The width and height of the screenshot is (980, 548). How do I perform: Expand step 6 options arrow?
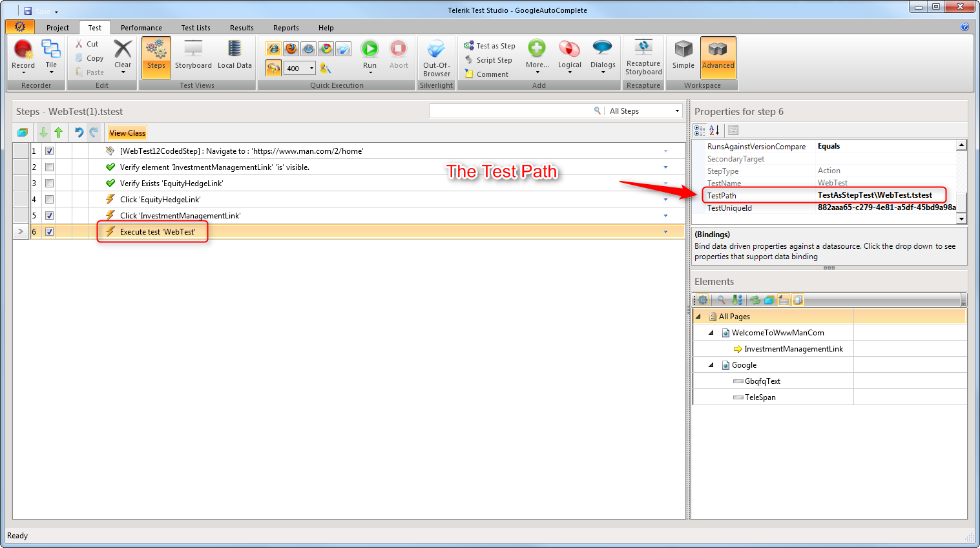(x=665, y=232)
